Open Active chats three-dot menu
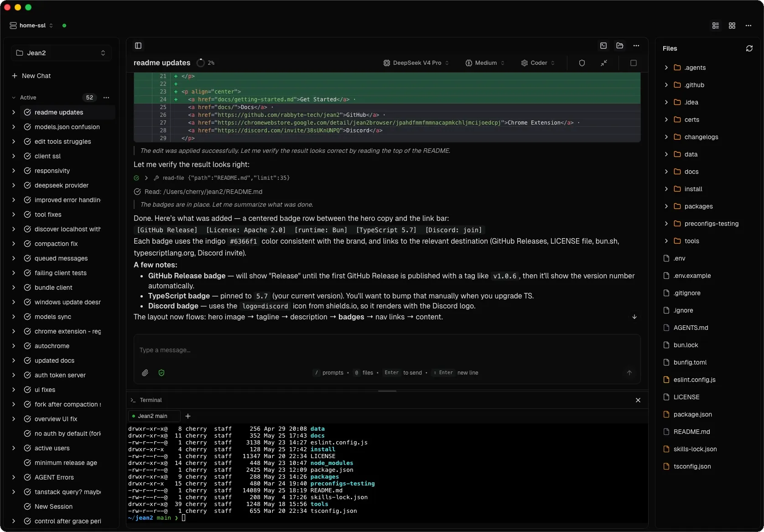764x532 pixels. (106, 98)
